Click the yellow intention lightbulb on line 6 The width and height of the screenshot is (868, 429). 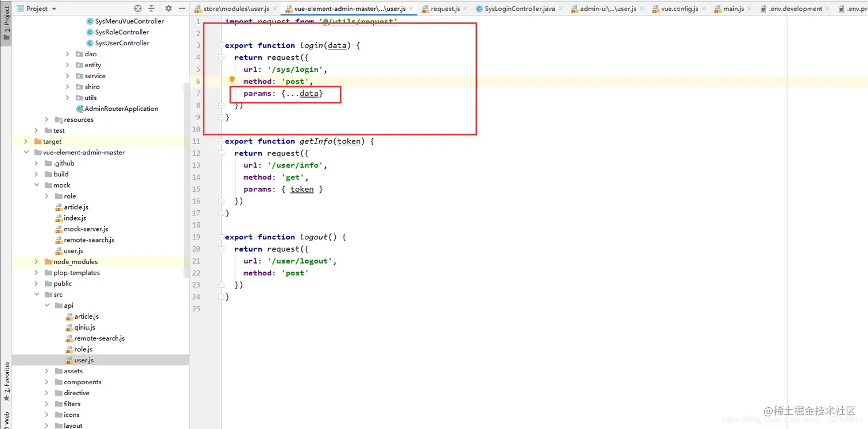232,80
